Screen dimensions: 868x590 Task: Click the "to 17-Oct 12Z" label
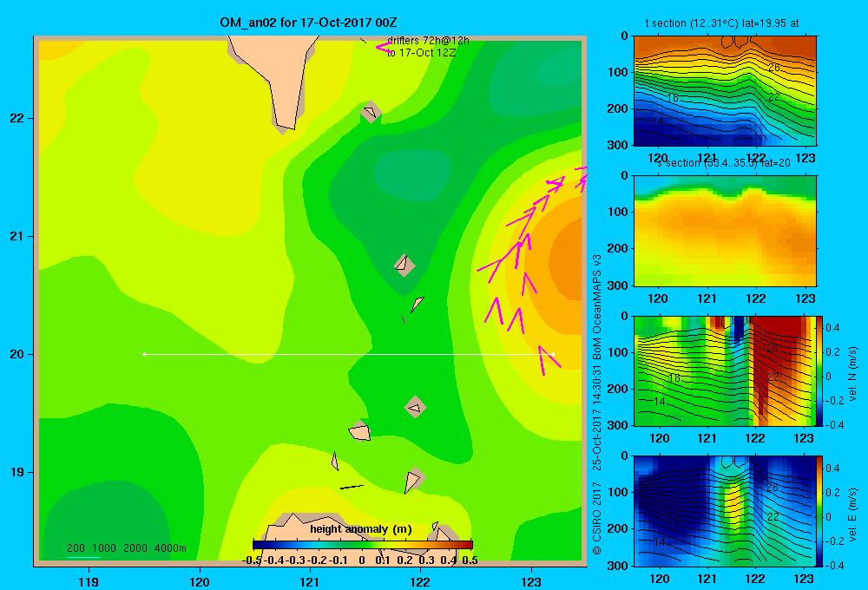[421, 53]
